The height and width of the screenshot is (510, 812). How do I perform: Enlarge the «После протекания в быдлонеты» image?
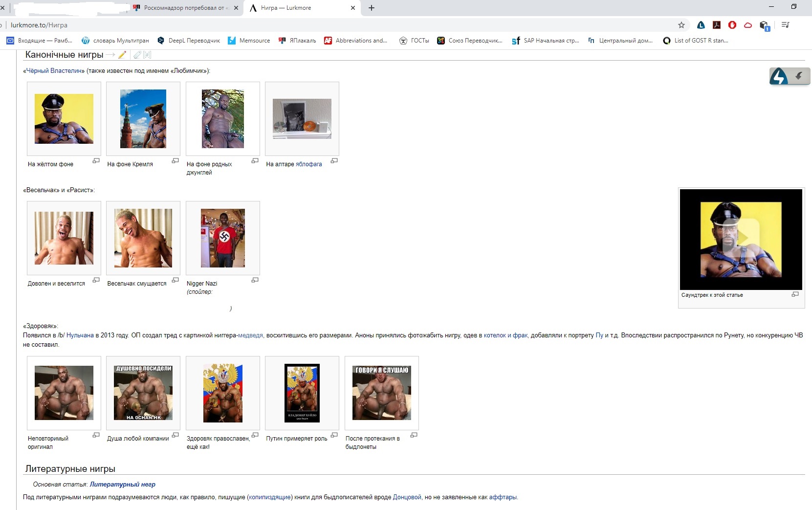(x=414, y=435)
